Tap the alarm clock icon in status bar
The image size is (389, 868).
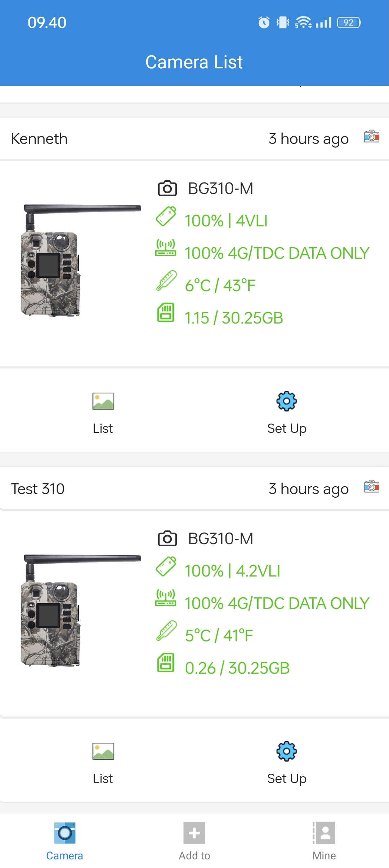point(264,23)
